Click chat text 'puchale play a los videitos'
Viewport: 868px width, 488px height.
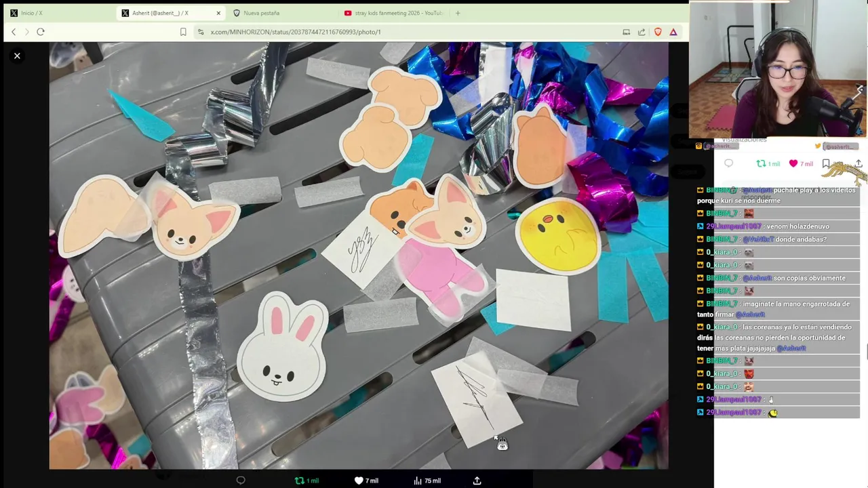click(x=814, y=190)
